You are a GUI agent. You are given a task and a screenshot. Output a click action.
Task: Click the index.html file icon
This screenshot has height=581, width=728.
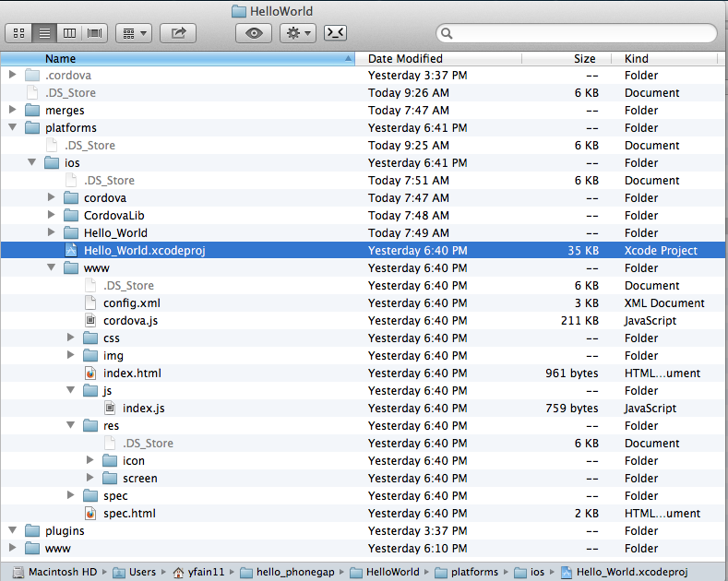pos(90,373)
